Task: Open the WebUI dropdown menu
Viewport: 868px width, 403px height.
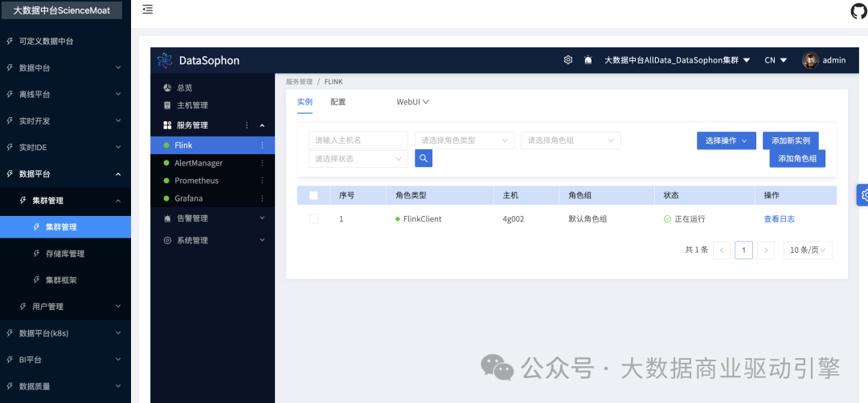Action: (412, 102)
